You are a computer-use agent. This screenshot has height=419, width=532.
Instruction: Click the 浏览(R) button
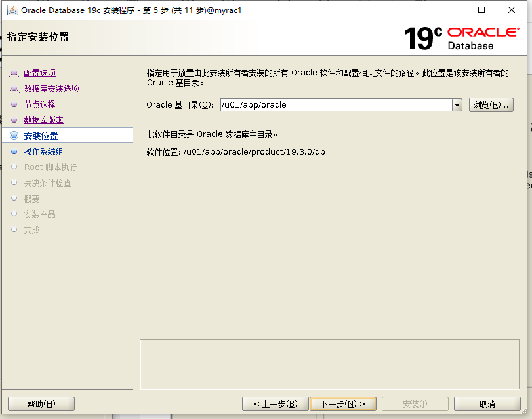tap(491, 104)
